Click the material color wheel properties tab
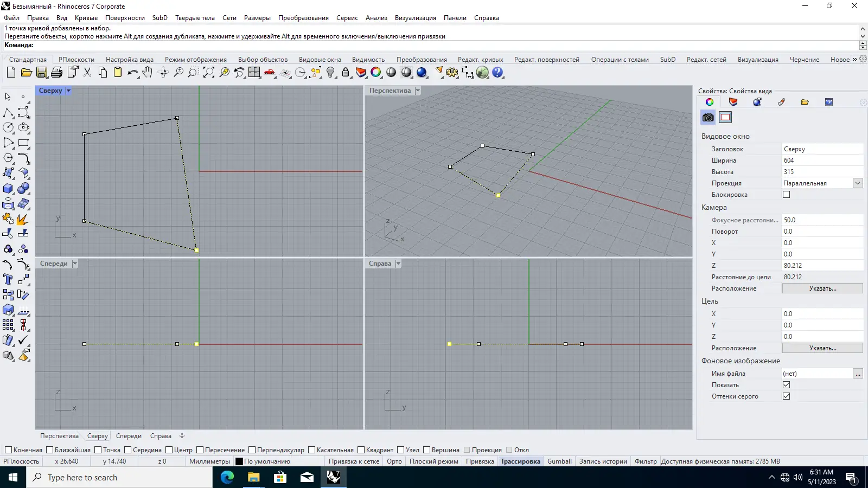The width and height of the screenshot is (868, 488). point(709,102)
